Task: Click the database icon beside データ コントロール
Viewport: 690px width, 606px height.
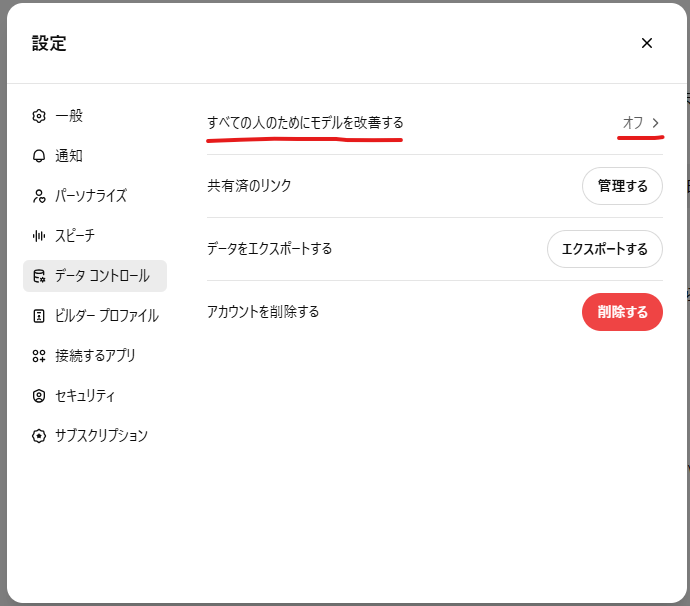Action: click(39, 276)
